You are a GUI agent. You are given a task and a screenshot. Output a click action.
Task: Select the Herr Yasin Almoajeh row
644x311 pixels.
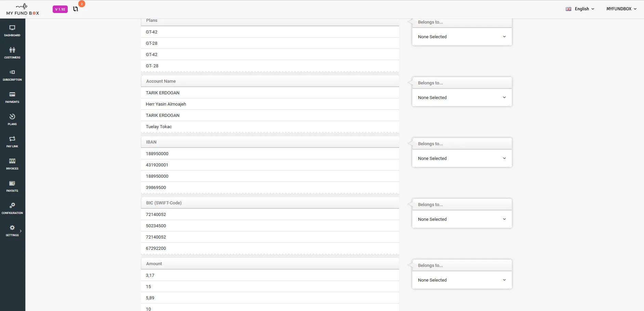(270, 104)
